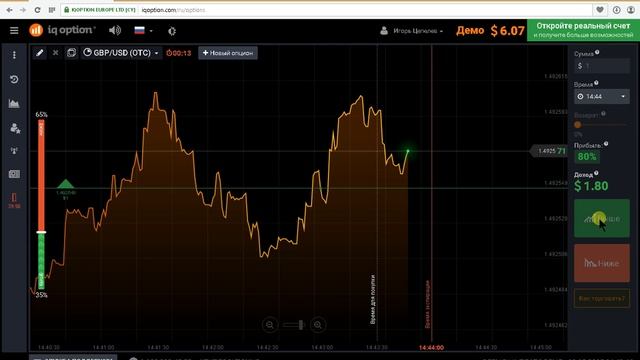Close the current chart with X icon
This screenshot has width=640, height=360.
56,53
